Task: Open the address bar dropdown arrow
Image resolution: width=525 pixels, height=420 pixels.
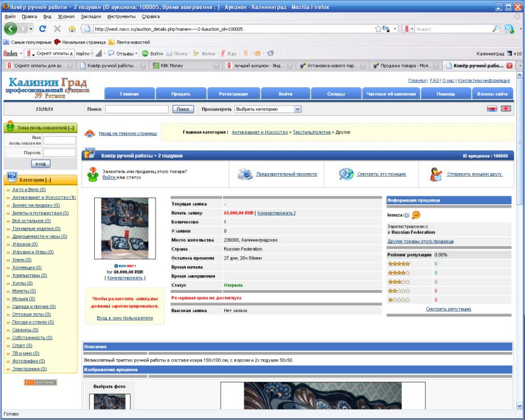Action: click(395, 29)
